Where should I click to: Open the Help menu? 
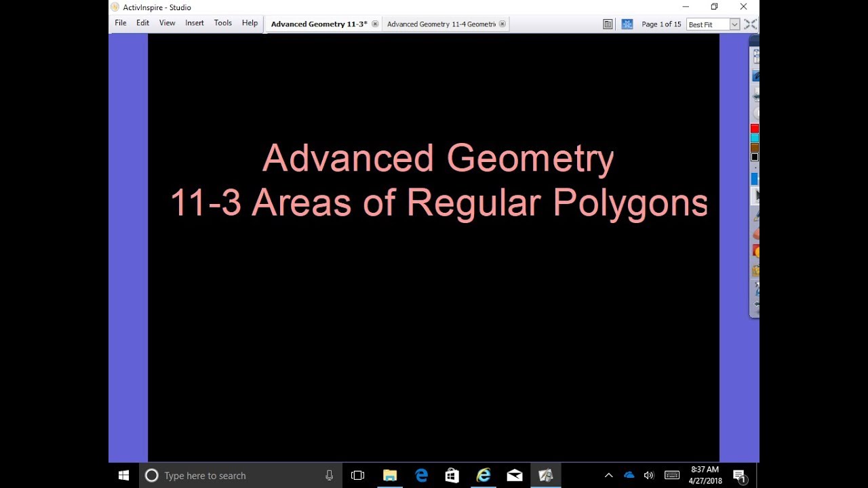250,23
